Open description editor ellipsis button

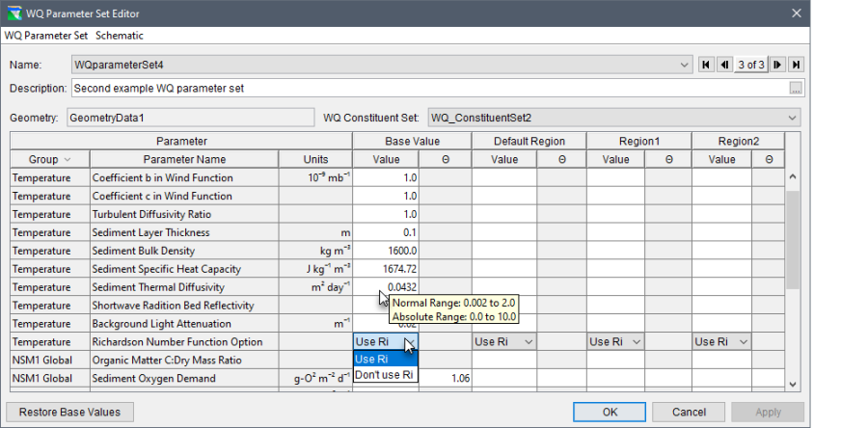point(796,89)
